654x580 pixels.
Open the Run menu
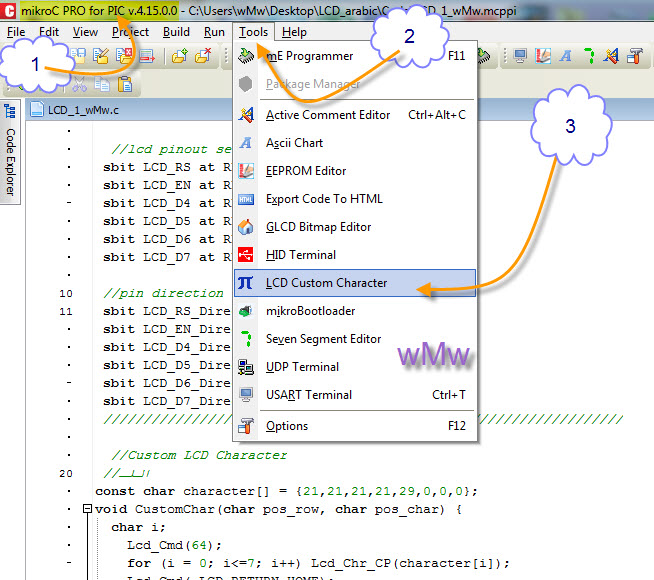pyautogui.click(x=214, y=32)
